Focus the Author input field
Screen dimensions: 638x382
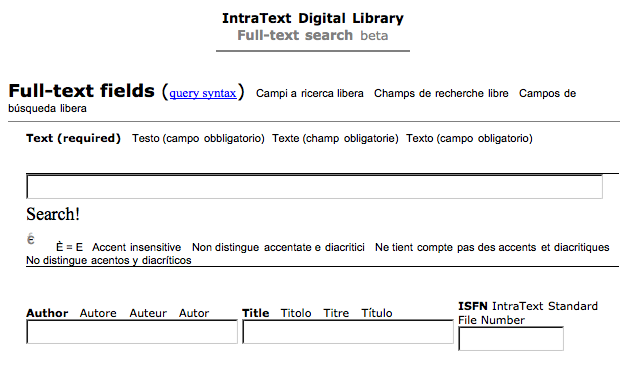[x=132, y=332]
